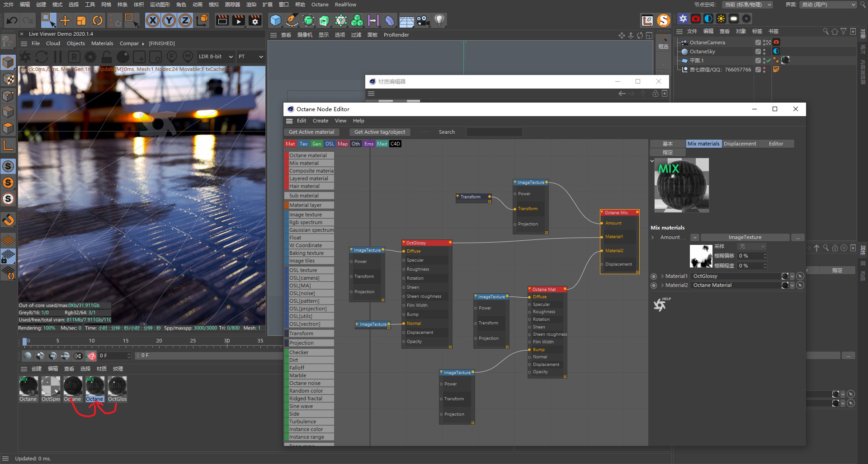Open the Edit Render Settings clapperboard with gear
The image size is (868, 464).
coord(255,20)
